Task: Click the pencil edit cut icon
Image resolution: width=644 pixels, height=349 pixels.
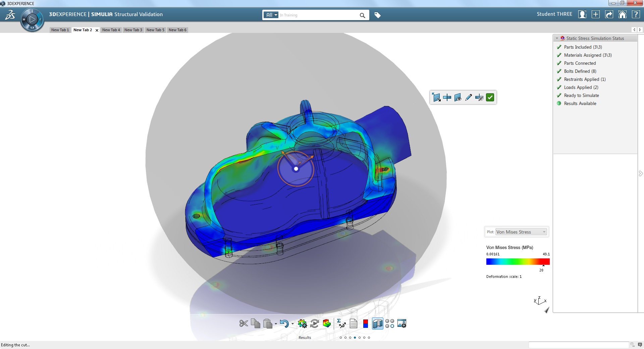Action: pos(469,97)
